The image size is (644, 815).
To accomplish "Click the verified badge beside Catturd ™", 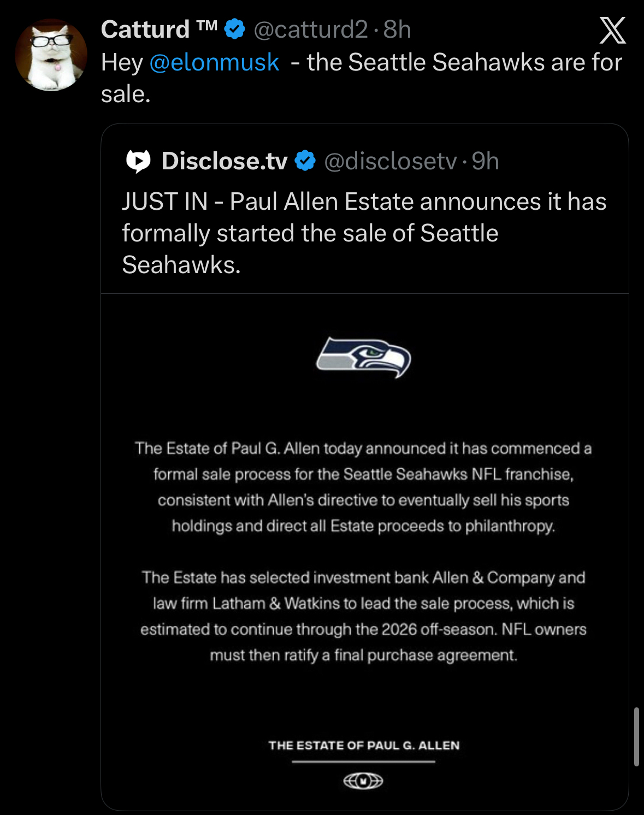I will (235, 29).
